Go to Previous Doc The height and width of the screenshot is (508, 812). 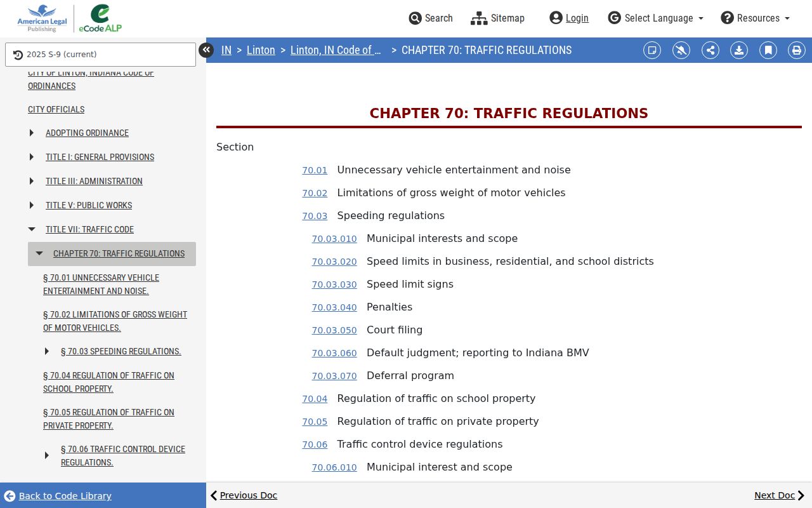[x=244, y=495]
